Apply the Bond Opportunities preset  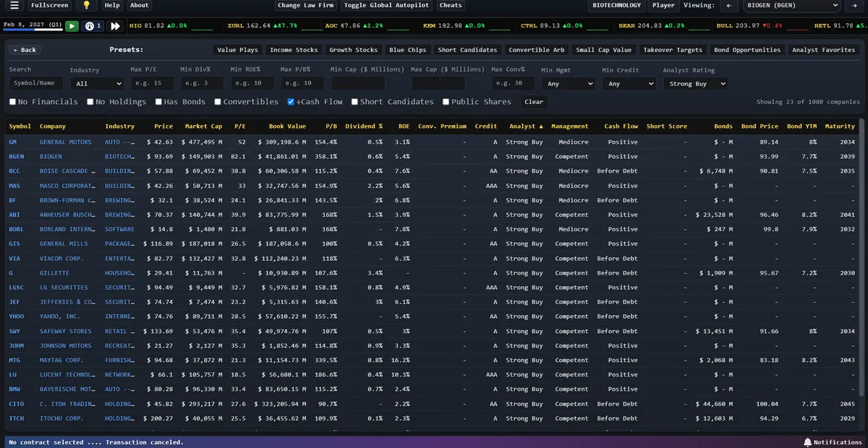pyautogui.click(x=747, y=50)
